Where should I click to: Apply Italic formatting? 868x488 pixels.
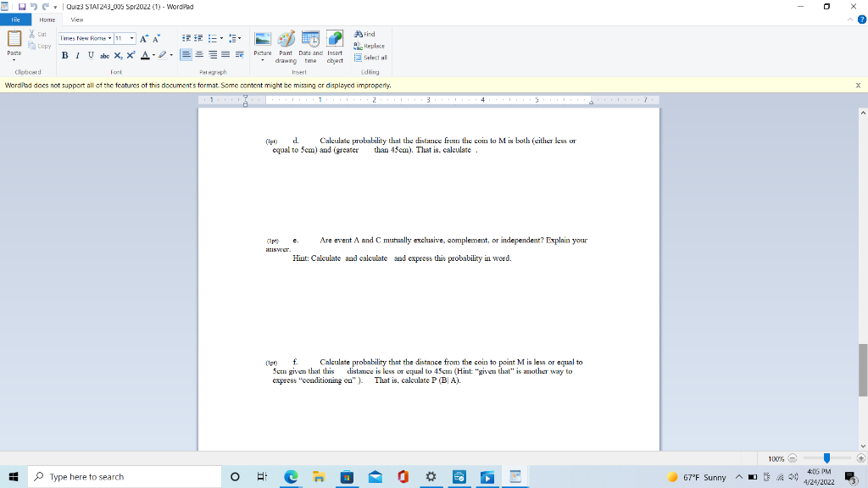78,54
